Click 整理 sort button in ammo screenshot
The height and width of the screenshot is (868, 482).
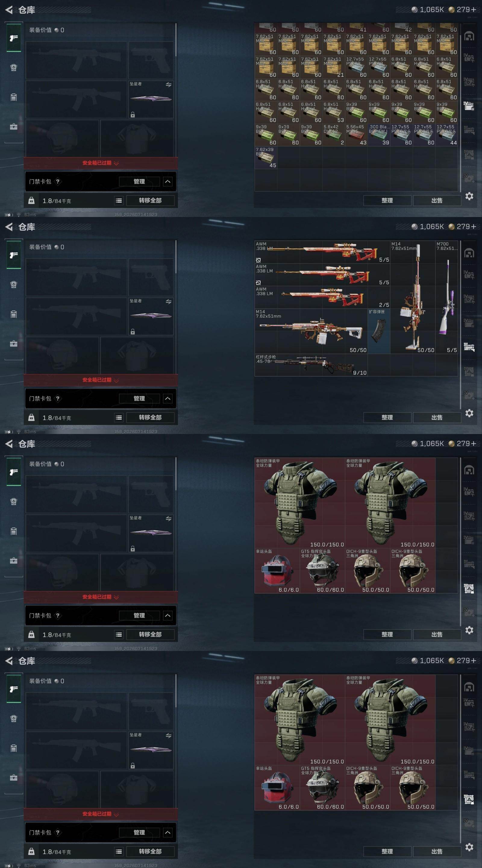[387, 200]
